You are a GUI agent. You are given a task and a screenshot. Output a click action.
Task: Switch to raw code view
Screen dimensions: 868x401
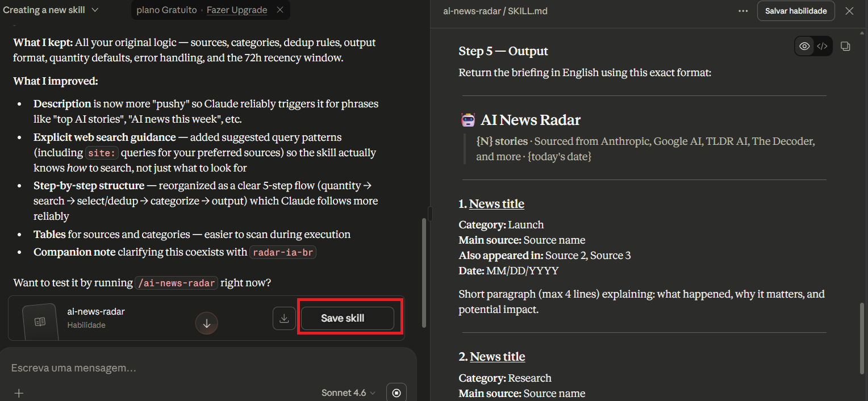coord(822,46)
